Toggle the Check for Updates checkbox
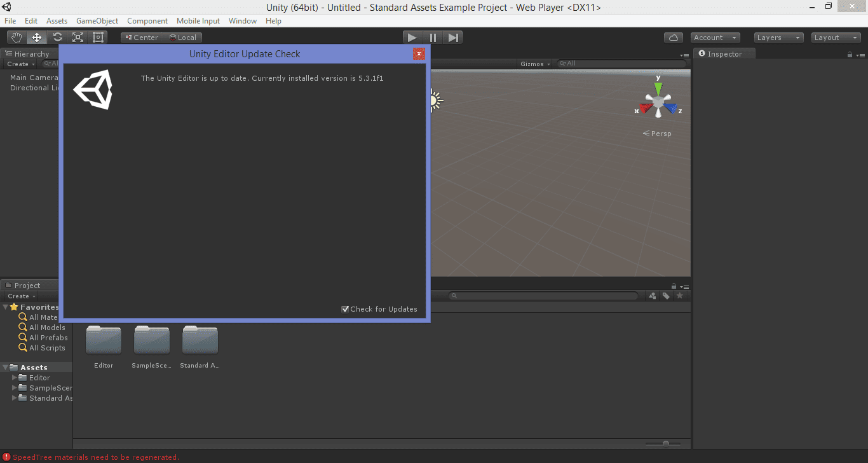868x463 pixels. [x=345, y=309]
